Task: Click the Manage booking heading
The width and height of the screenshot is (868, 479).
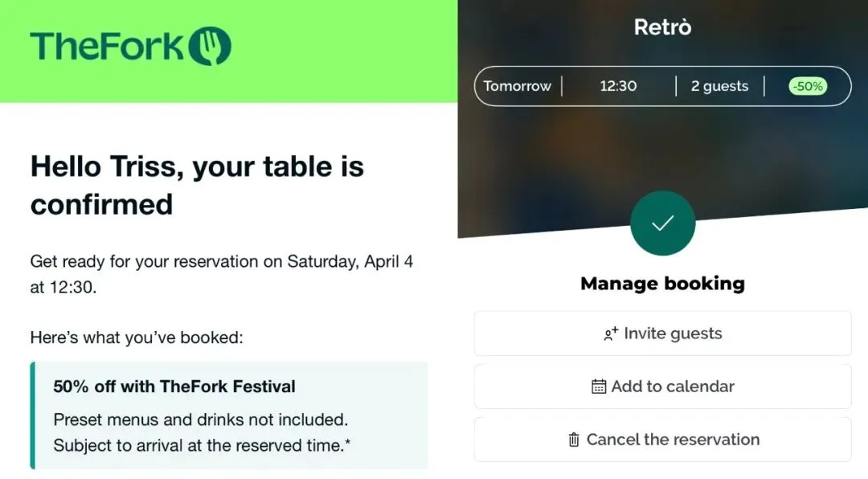Action: [x=662, y=284]
